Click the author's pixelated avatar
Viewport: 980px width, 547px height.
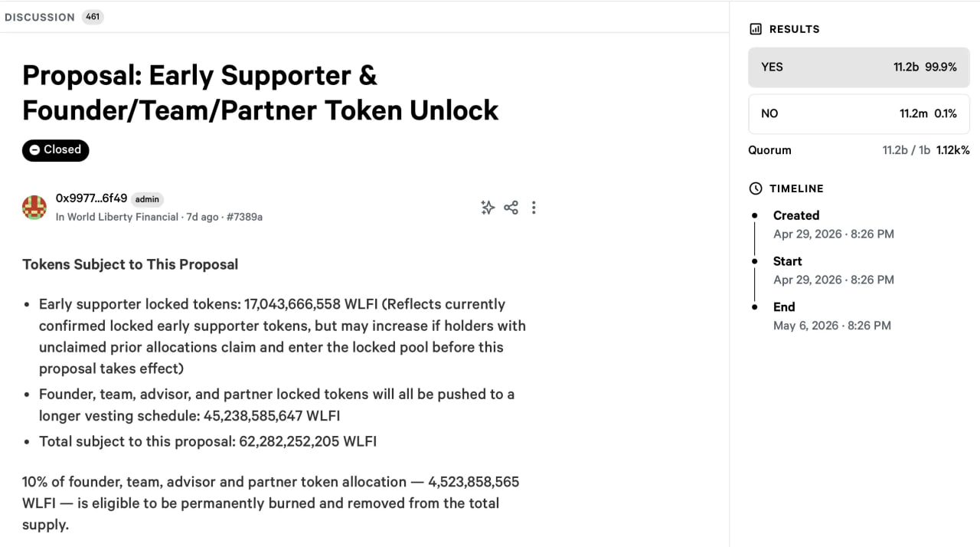tap(34, 208)
